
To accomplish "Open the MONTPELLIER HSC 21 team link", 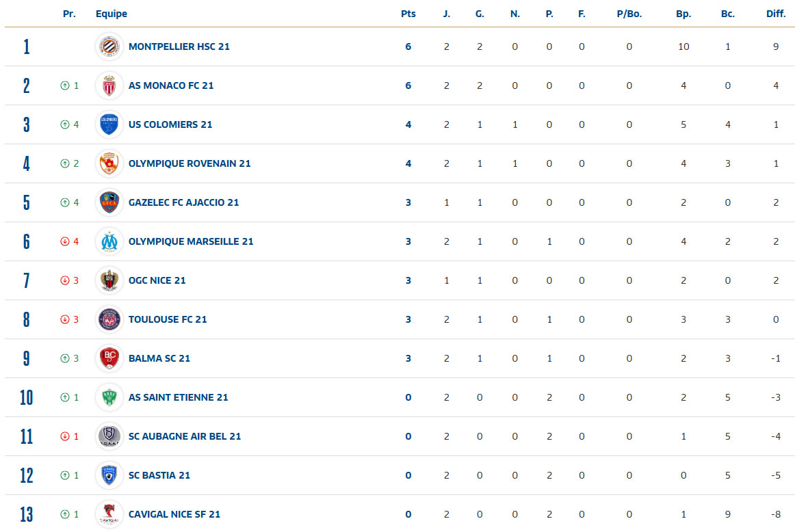I will [179, 46].
